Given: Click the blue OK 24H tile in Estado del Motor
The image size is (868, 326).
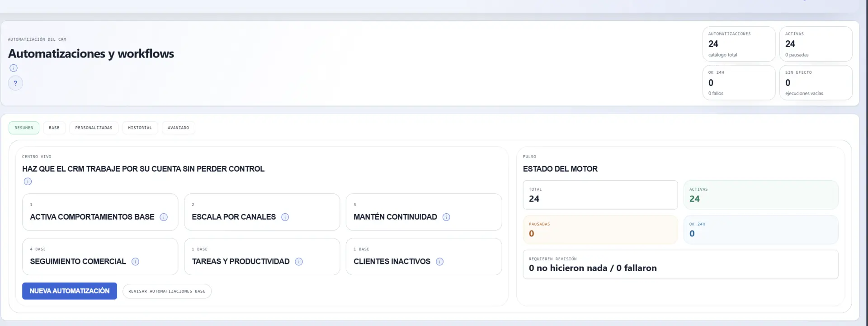Looking at the screenshot, I should click(761, 230).
